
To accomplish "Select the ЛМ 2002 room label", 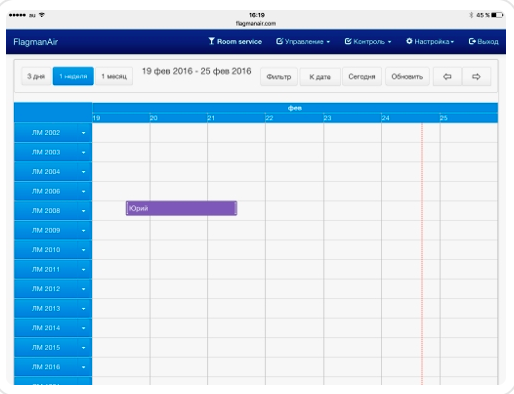I will pyautogui.click(x=46, y=133).
